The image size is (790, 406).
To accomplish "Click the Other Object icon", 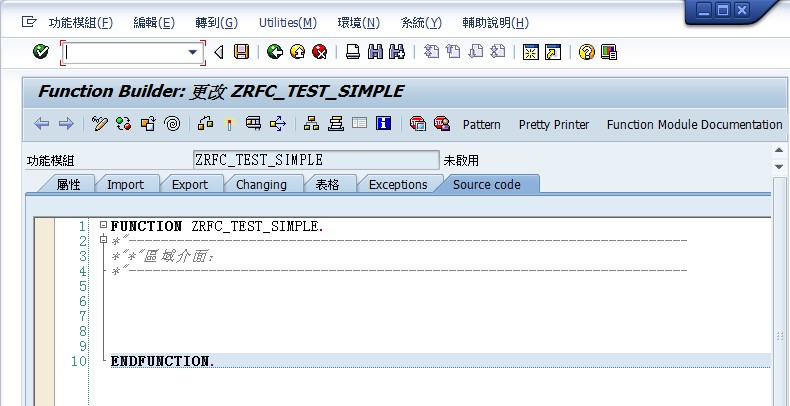I will pos(148,123).
